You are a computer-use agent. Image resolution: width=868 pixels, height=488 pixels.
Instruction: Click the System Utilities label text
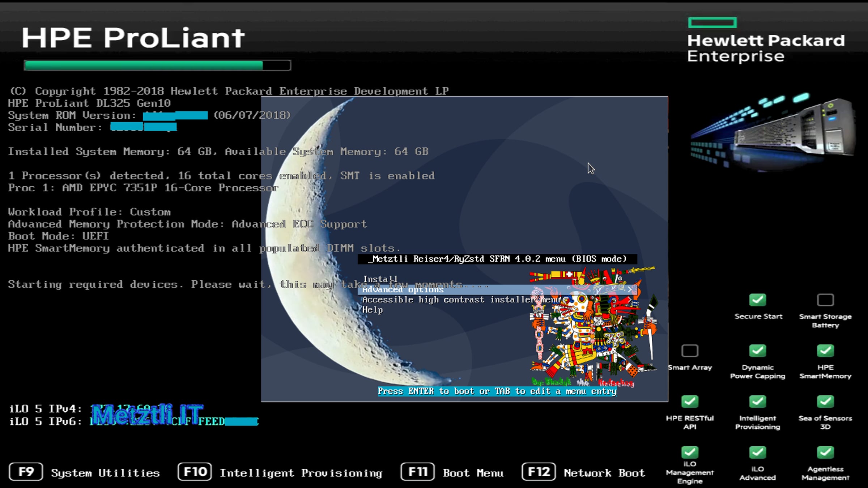pyautogui.click(x=105, y=473)
